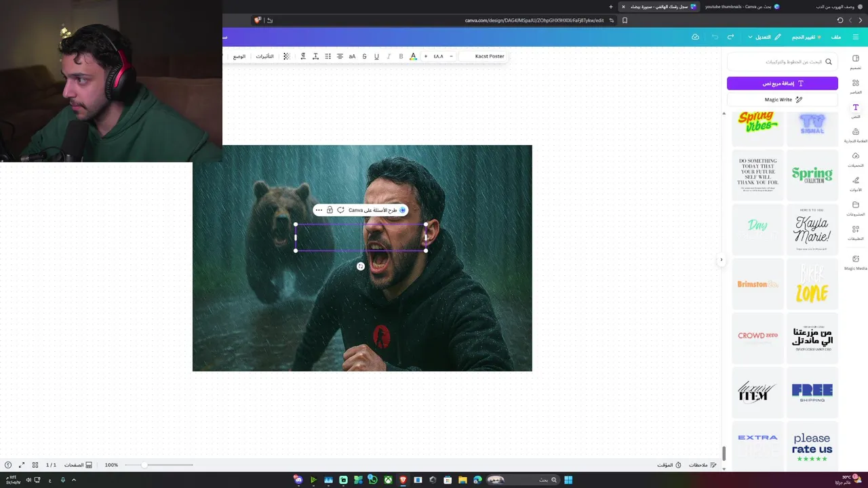Open the Resize (تغيير الحجم) menu
868x488 pixels.
point(807,37)
